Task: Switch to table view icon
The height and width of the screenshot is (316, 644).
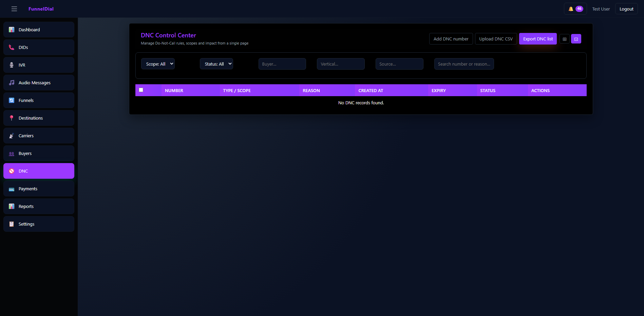Action: (x=565, y=39)
